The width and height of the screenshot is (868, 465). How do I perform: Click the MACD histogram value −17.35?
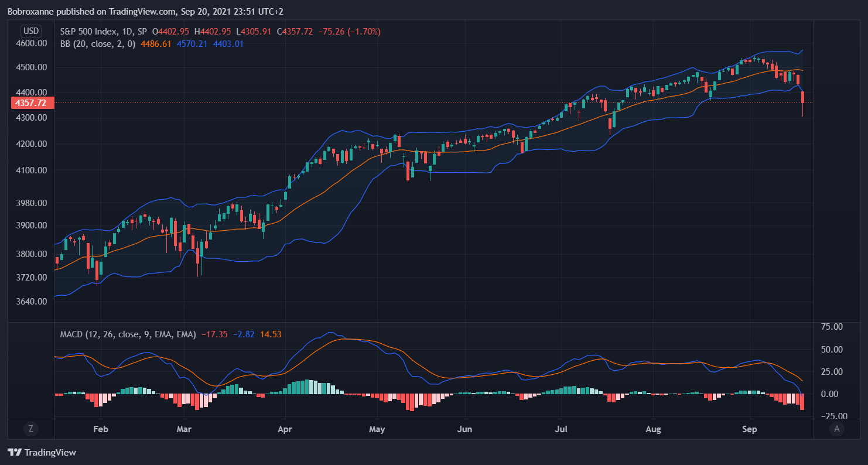(214, 334)
